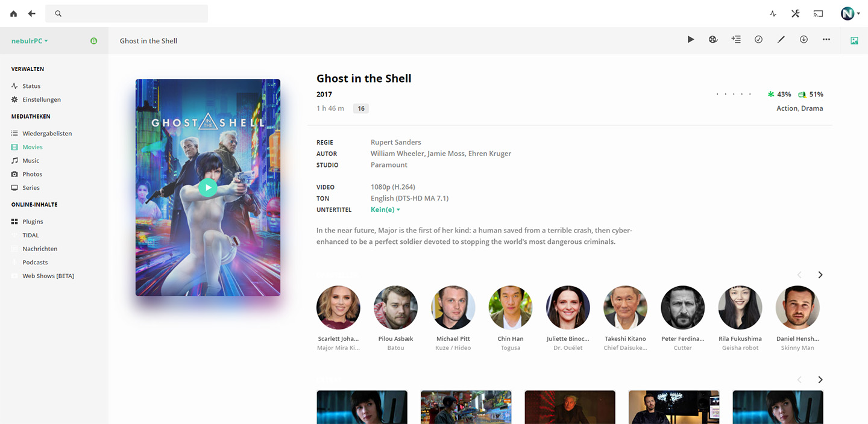Click the English (DTS-HD MA 7.1) audio value

[410, 199]
